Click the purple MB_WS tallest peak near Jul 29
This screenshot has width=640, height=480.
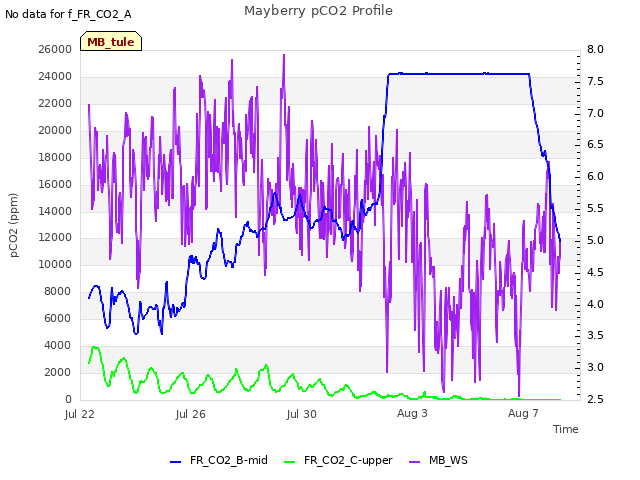(x=284, y=56)
